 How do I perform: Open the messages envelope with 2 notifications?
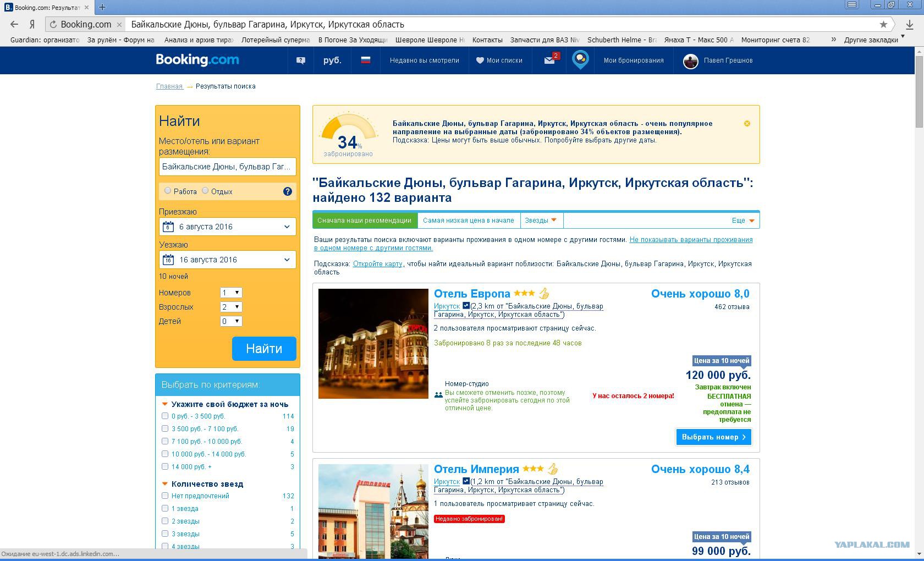pos(551,60)
